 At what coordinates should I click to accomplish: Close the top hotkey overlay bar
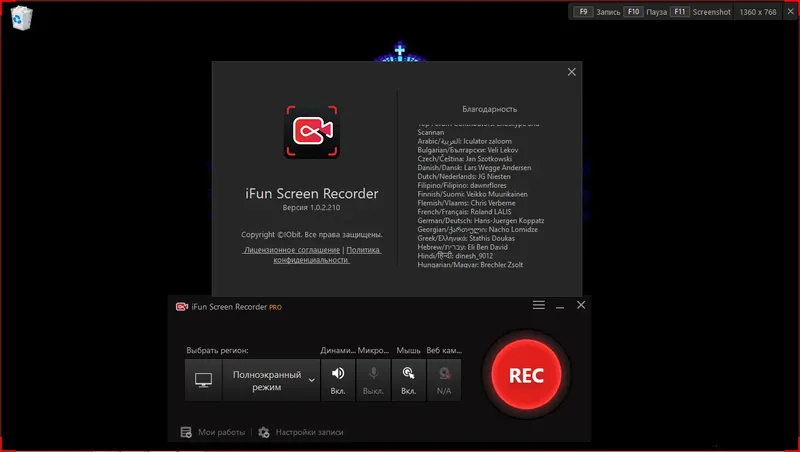pyautogui.click(x=790, y=11)
